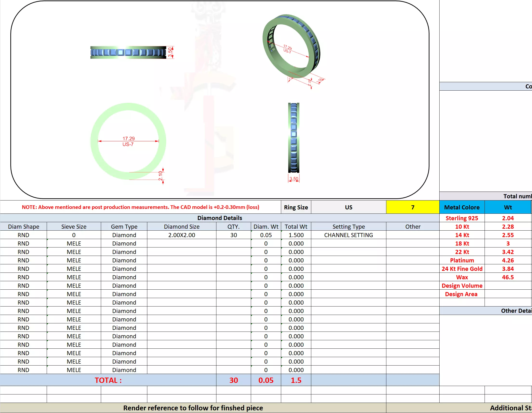Select the total weight 1.5 cell
This screenshot has width=532, height=413.
click(296, 380)
